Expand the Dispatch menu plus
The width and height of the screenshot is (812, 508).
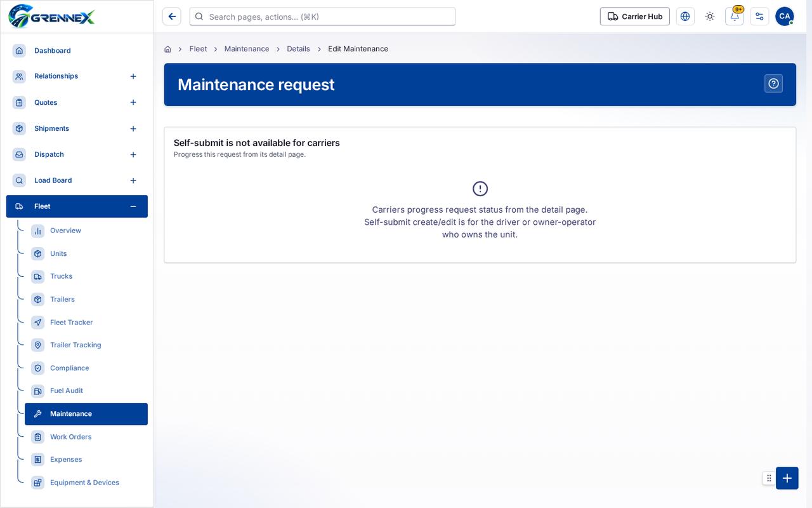point(133,155)
